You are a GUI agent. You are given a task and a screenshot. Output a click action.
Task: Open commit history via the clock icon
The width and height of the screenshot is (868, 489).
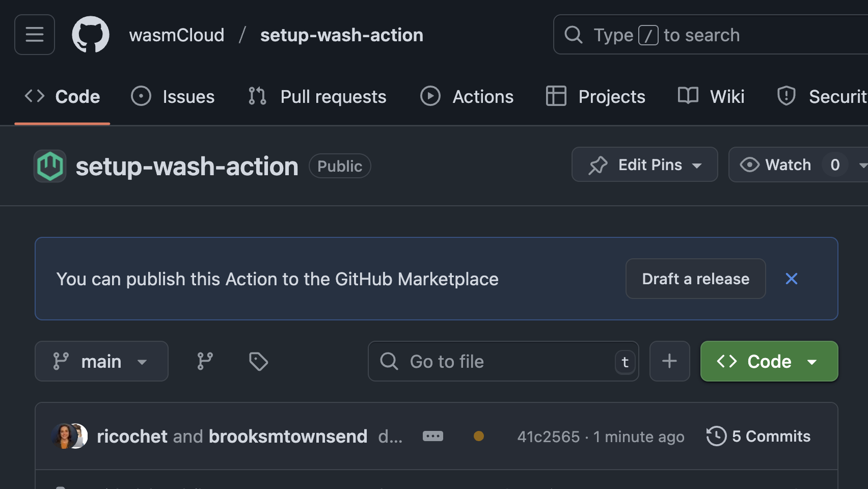point(717,436)
